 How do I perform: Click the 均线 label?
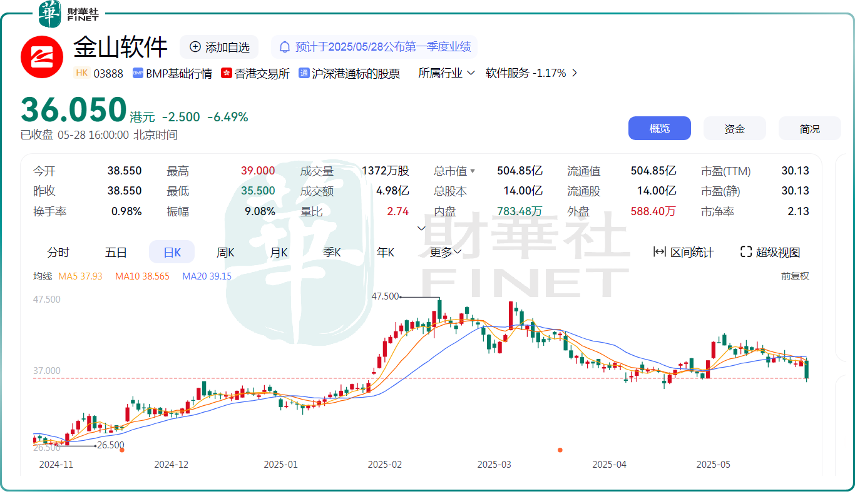coord(43,276)
